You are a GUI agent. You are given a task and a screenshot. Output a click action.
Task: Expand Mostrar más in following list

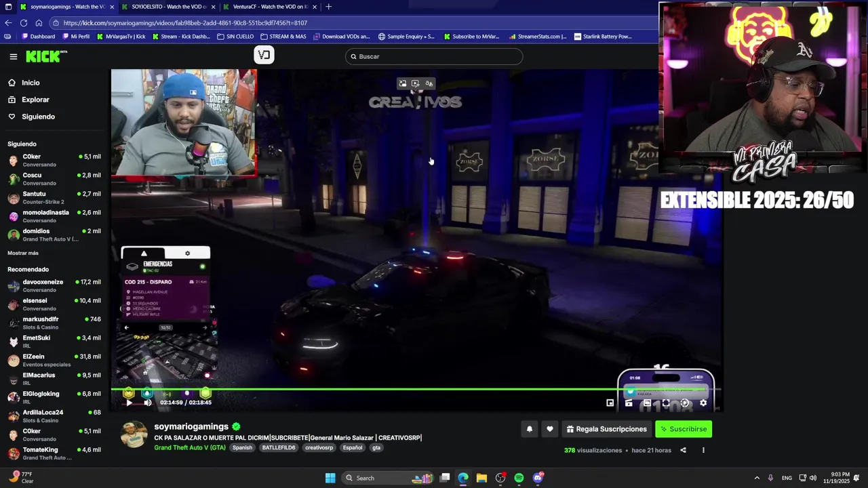[x=23, y=253]
